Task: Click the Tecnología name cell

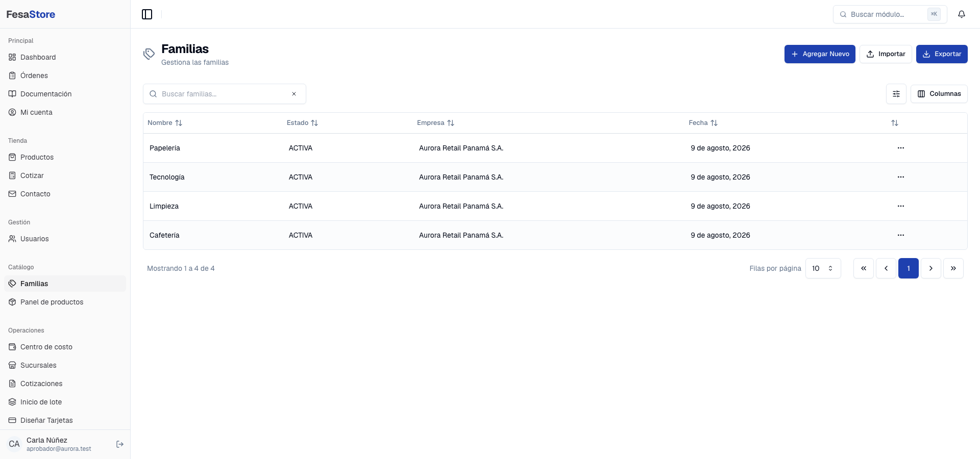Action: click(x=167, y=177)
